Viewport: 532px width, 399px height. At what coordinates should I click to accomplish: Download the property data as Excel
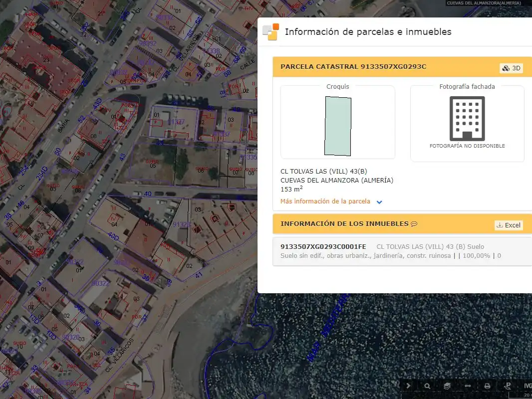point(509,225)
